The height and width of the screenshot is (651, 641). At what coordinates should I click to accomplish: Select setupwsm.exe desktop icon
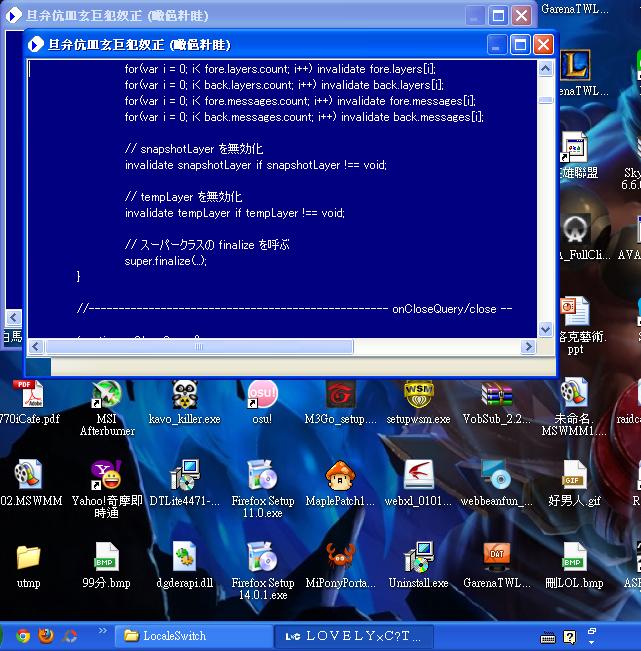418,394
